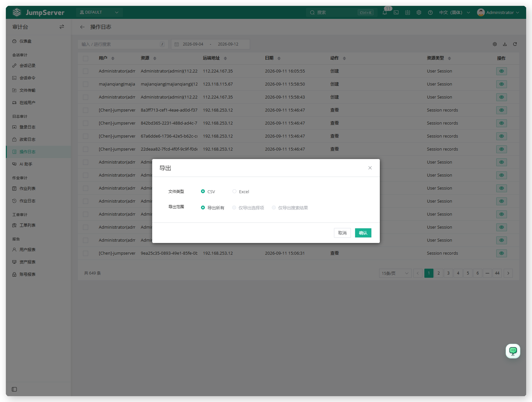Click the table column settings gear icon
The image size is (532, 402).
coord(495,44)
